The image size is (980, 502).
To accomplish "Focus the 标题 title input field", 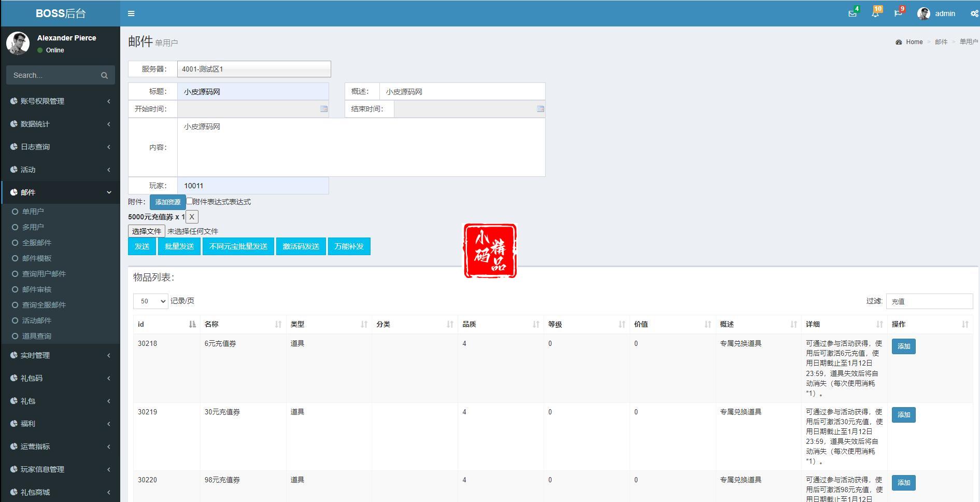I will [x=253, y=92].
